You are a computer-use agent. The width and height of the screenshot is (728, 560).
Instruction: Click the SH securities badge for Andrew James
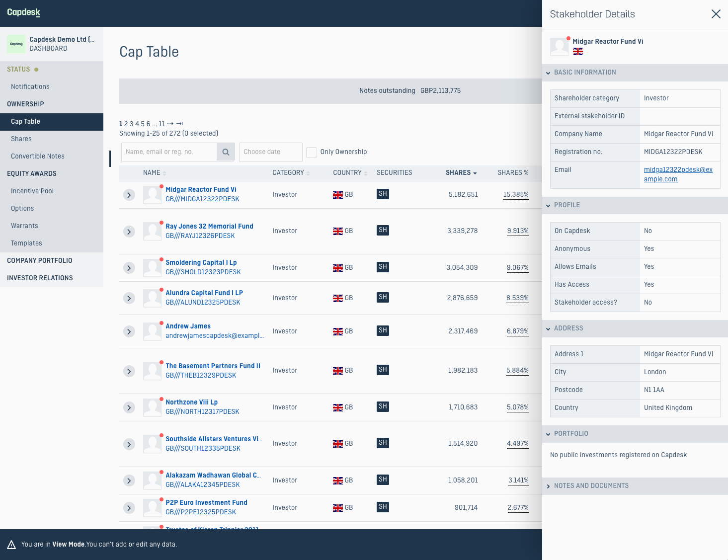coord(383,330)
